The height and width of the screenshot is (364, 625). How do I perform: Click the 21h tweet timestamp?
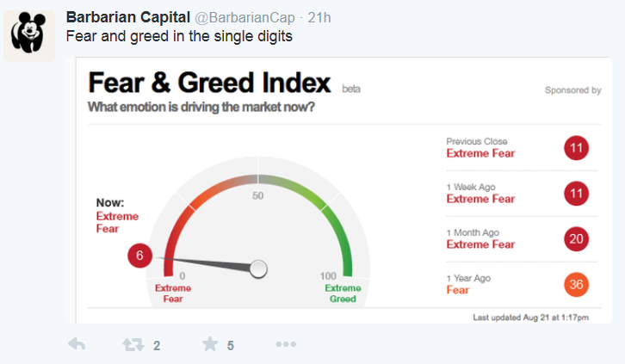pyautogui.click(x=319, y=17)
